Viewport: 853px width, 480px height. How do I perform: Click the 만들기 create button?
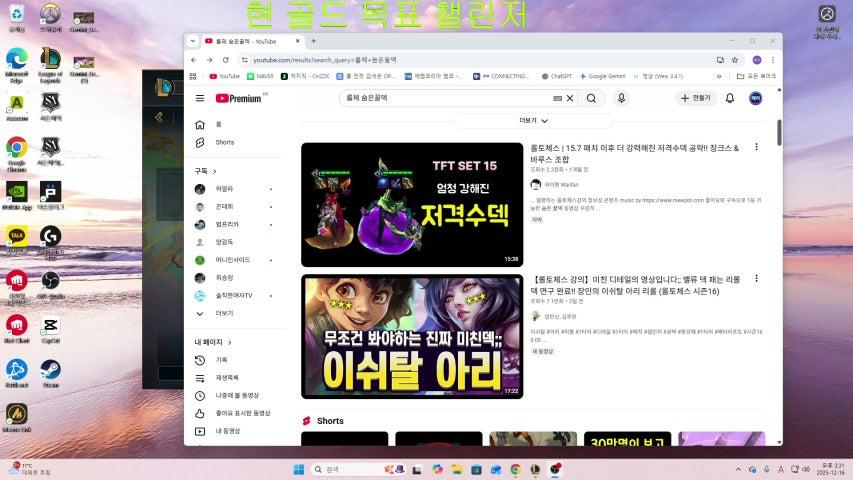click(x=696, y=98)
